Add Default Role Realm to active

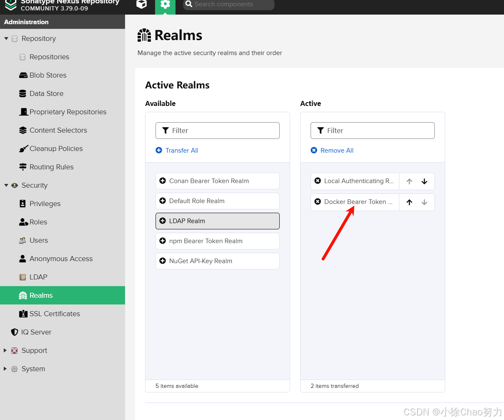(x=218, y=201)
